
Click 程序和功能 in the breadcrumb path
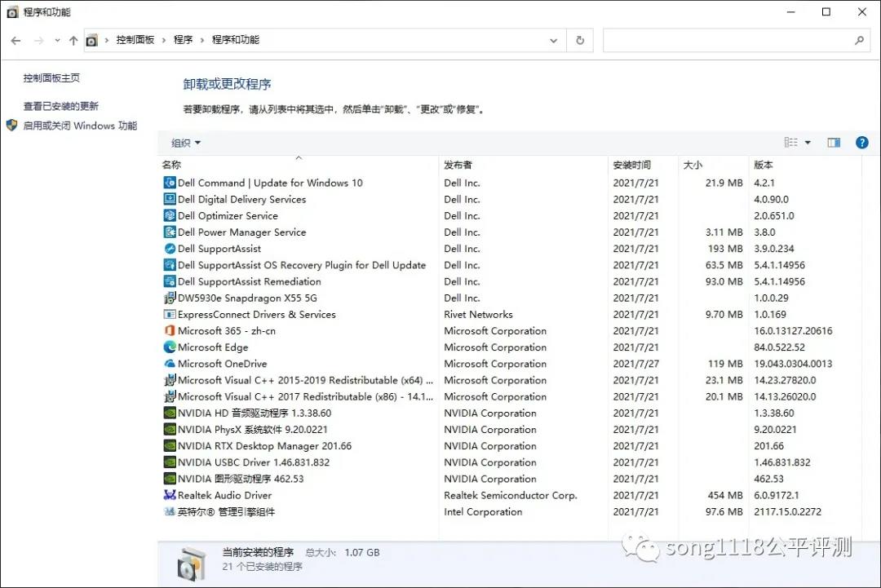236,40
